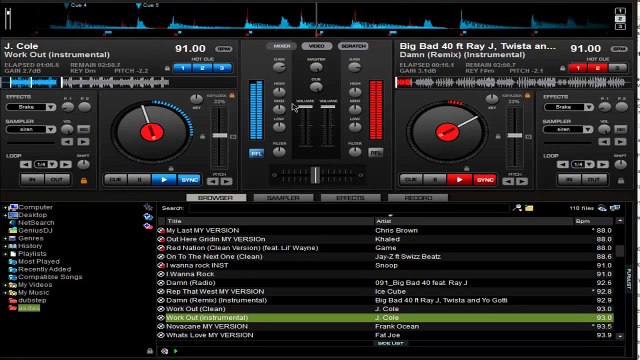Toggle left deck hot cue lock

(167, 69)
